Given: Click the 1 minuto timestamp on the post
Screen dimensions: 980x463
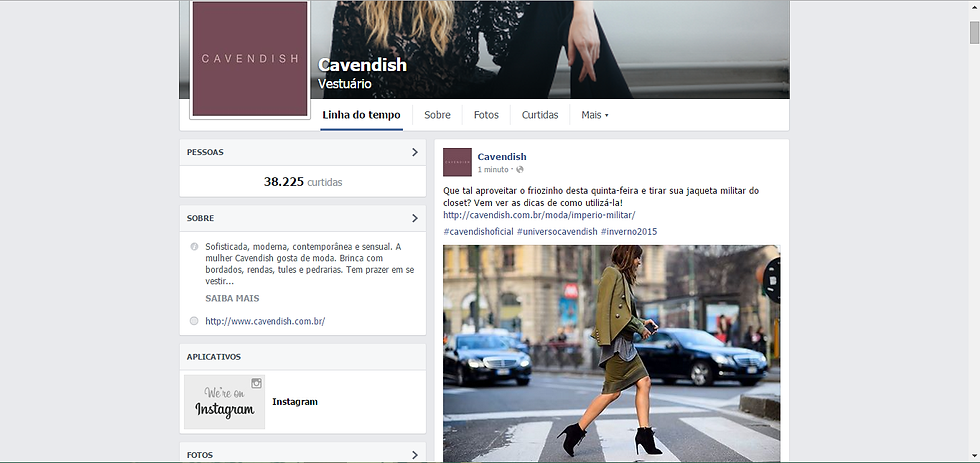Looking at the screenshot, I should [x=493, y=169].
